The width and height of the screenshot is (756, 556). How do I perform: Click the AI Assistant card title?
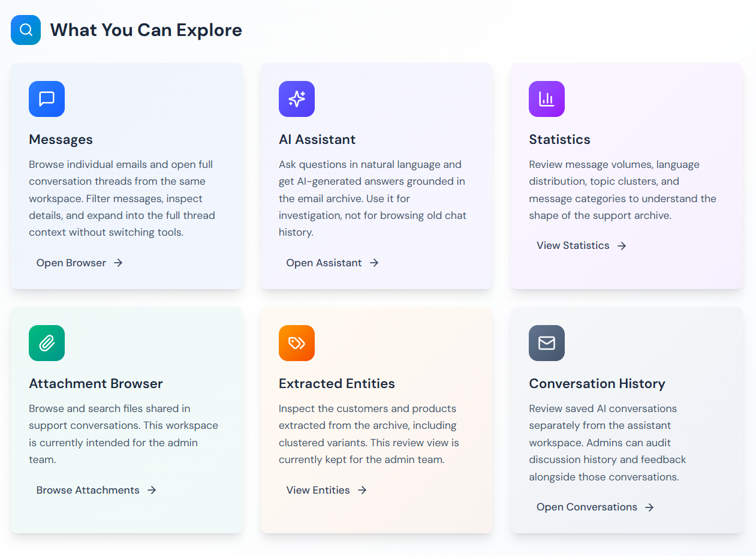(317, 139)
